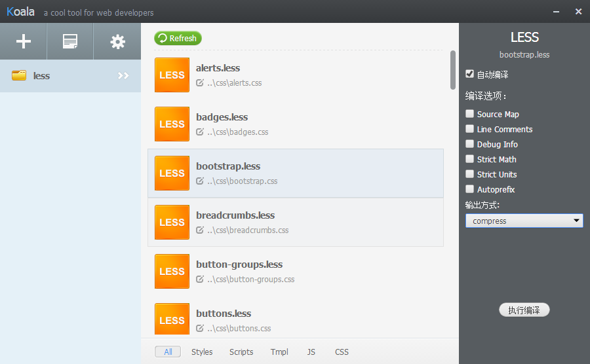Open the compile log icon

coord(70,41)
